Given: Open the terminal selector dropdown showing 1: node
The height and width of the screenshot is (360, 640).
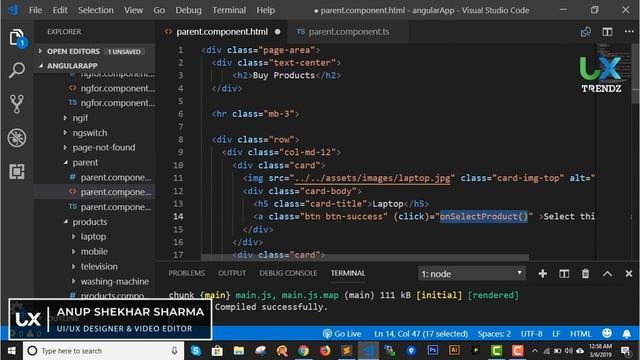Looking at the screenshot, I should coord(471,274).
